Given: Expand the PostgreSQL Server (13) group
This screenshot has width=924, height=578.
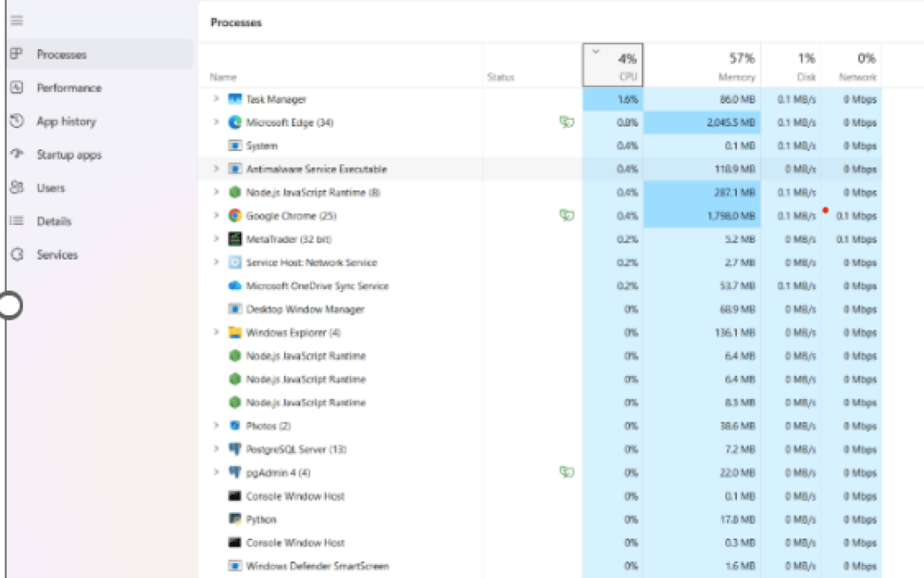Looking at the screenshot, I should (216, 449).
